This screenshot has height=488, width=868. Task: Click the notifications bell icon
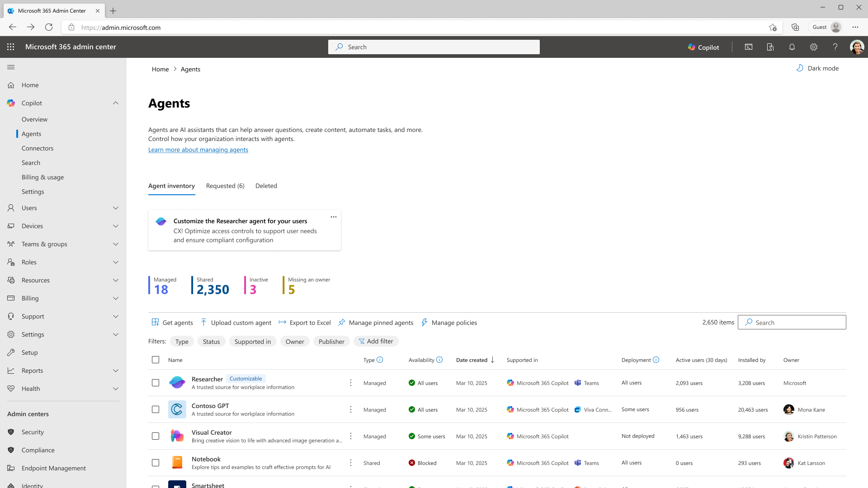792,47
